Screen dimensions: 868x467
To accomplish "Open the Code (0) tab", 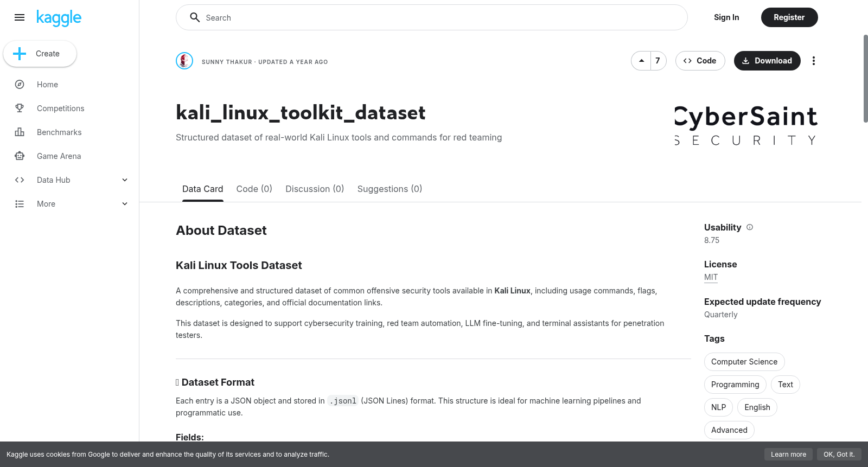I will 254,189.
